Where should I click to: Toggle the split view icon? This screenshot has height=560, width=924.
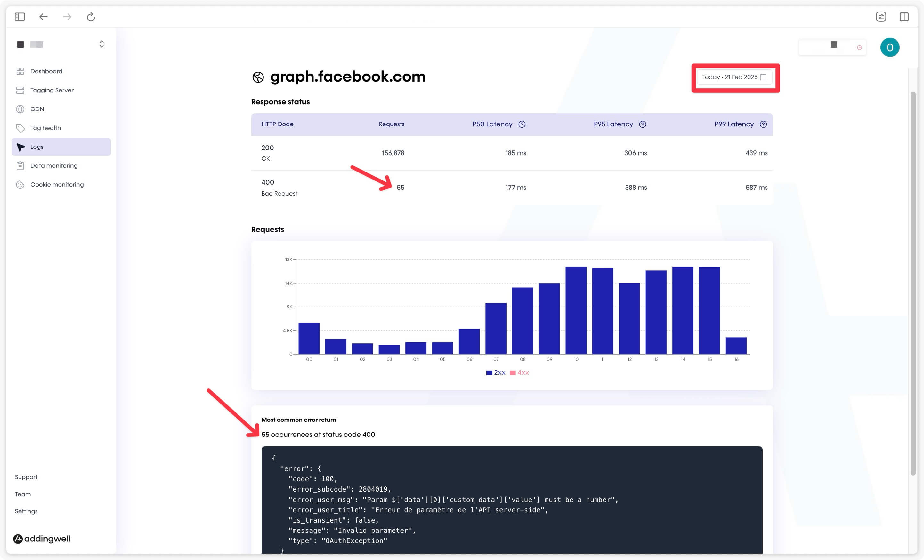(x=904, y=17)
